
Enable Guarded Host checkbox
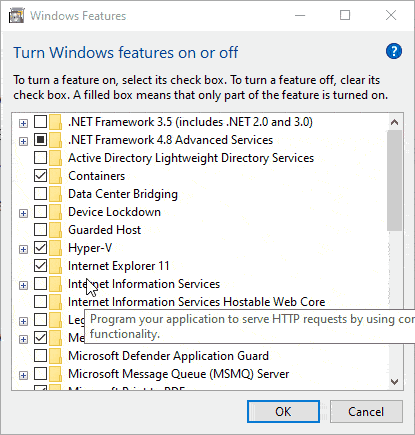pyautogui.click(x=40, y=230)
